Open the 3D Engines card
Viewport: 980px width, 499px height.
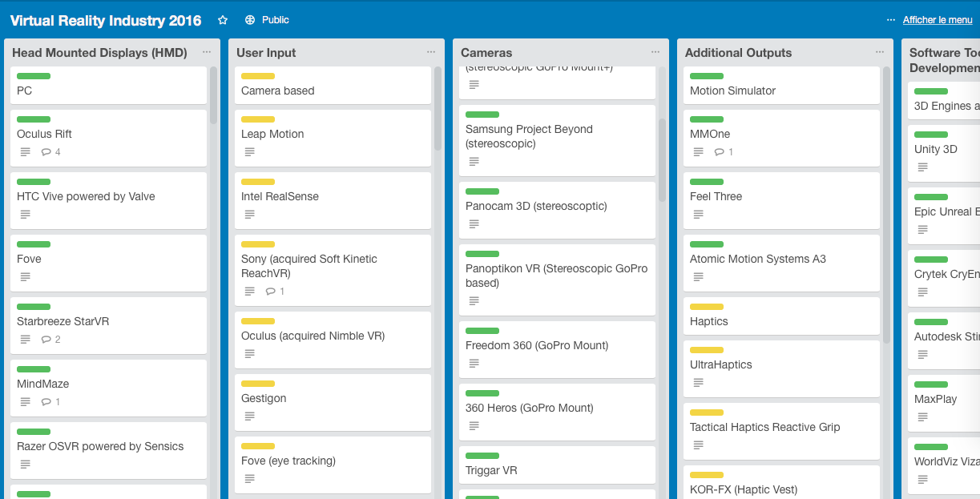[944, 100]
